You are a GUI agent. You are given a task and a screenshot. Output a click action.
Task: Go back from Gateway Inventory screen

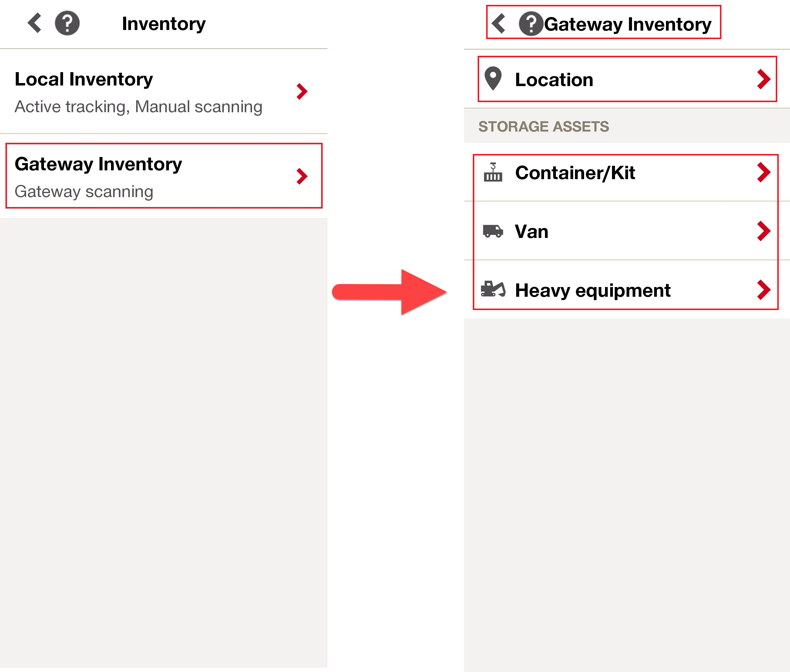[x=499, y=24]
